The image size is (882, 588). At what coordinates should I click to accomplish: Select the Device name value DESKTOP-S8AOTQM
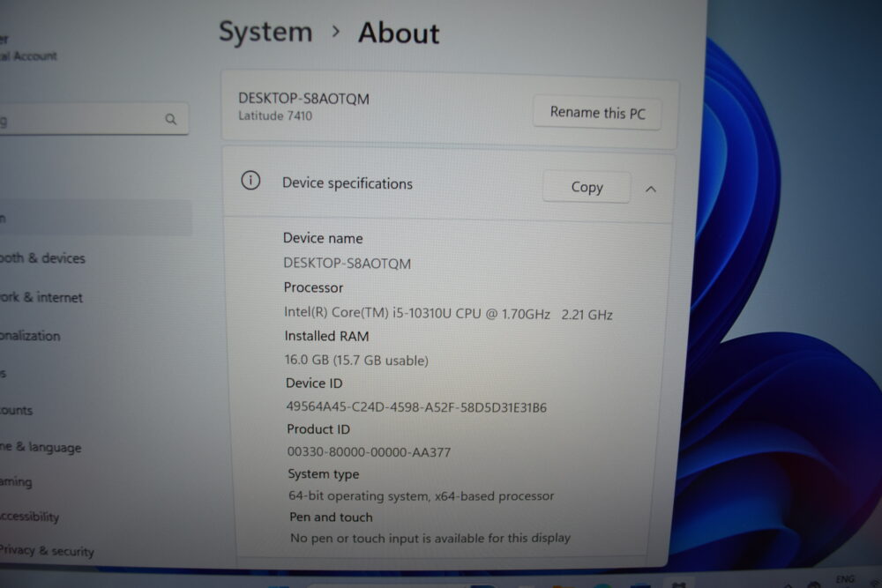pos(347,263)
